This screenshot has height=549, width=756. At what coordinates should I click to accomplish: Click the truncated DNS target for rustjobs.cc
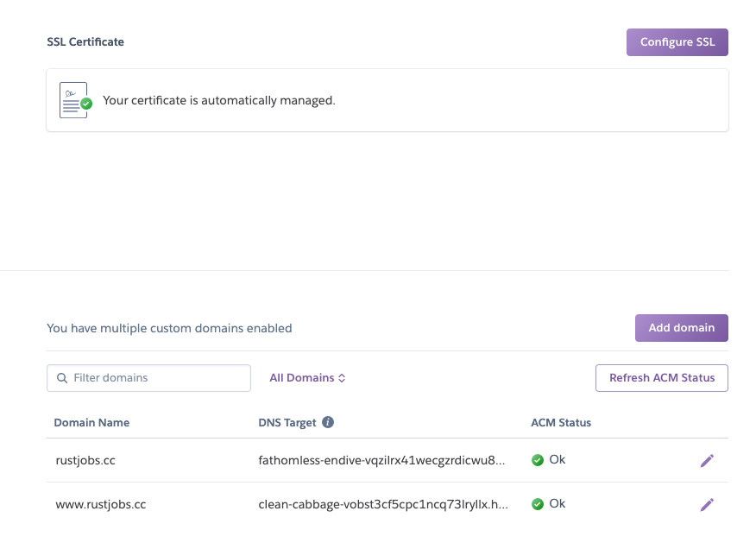pyautogui.click(x=381, y=459)
